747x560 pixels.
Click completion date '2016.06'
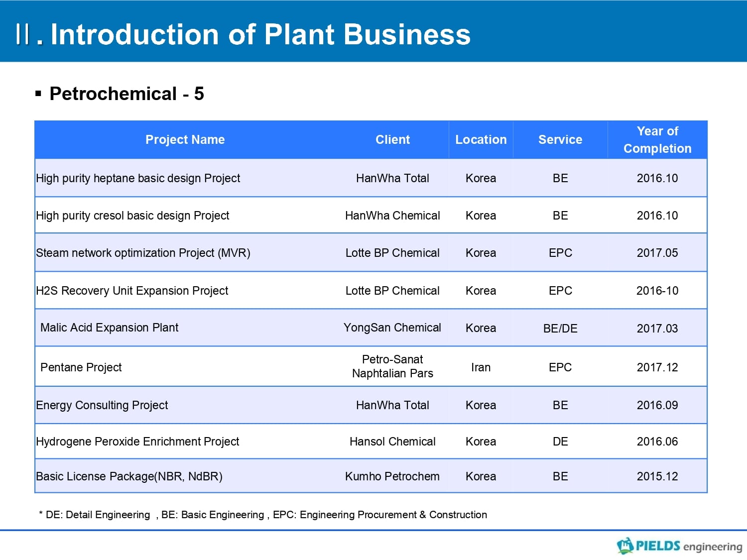[x=657, y=442]
